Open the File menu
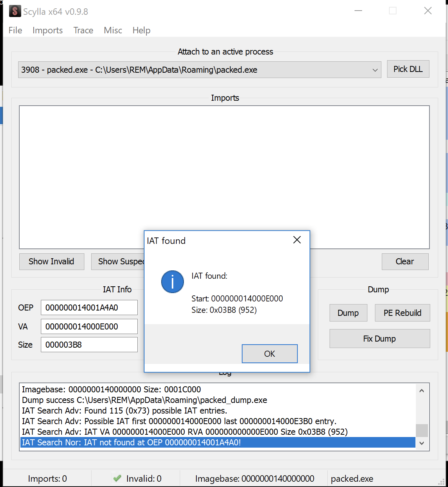Screen dimensions: 448x487 [16, 30]
